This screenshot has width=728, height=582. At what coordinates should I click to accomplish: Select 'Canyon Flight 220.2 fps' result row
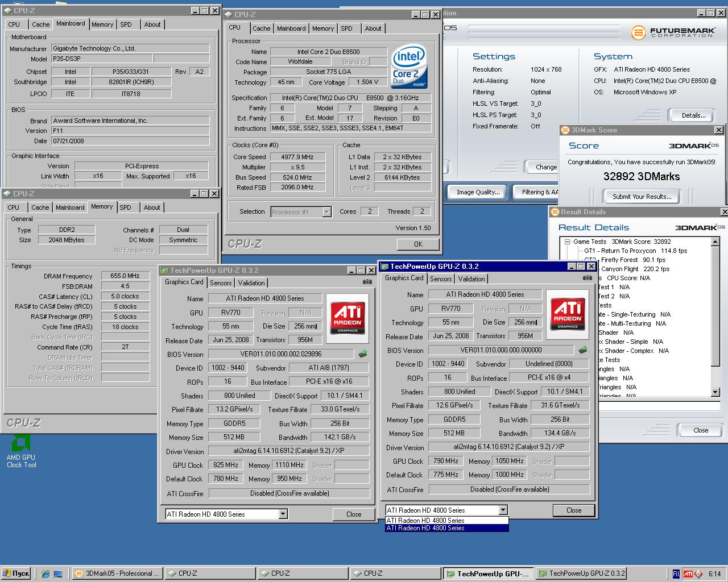[635, 269]
